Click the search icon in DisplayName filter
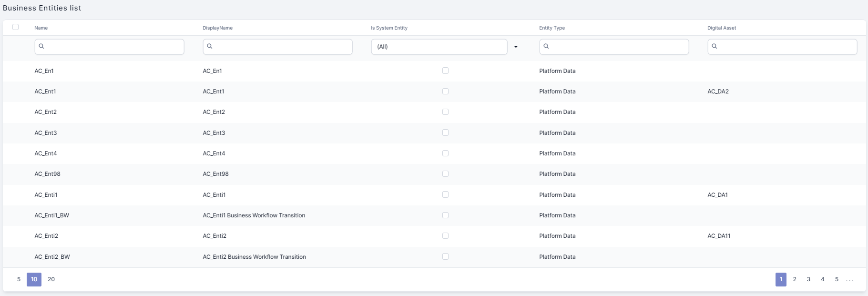Image resolution: width=868 pixels, height=296 pixels. point(210,46)
